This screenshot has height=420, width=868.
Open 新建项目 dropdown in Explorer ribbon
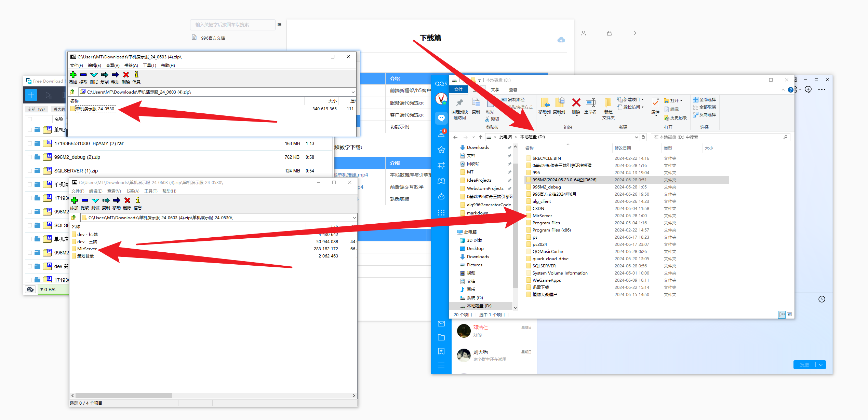[x=630, y=100]
